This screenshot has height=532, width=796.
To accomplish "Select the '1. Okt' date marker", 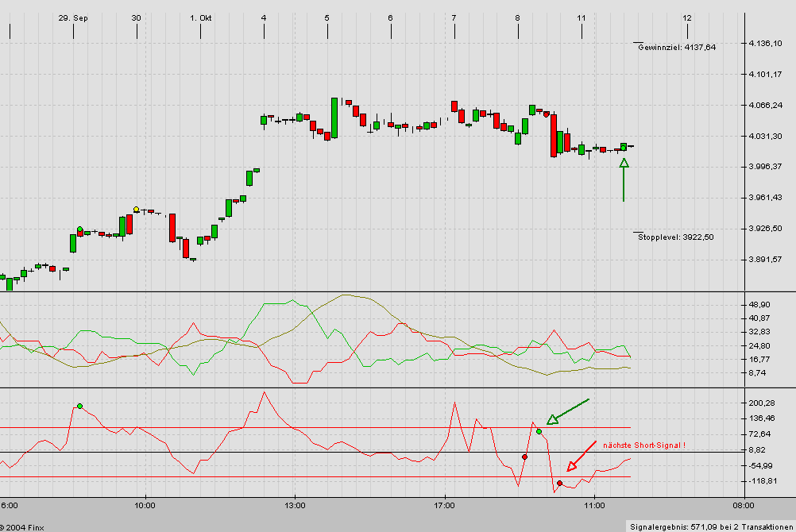I will click(200, 17).
